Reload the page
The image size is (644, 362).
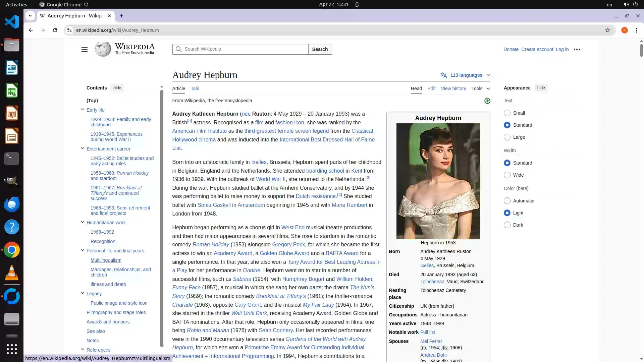pyautogui.click(x=55, y=30)
